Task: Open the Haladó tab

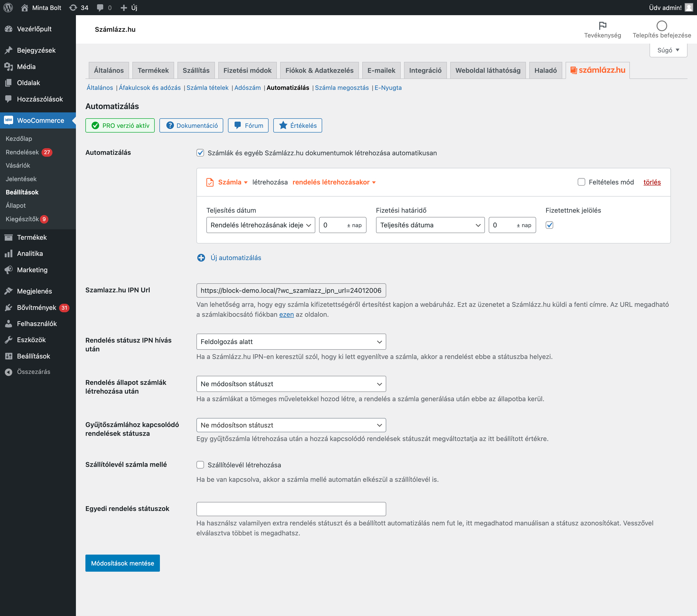Action: (x=546, y=71)
